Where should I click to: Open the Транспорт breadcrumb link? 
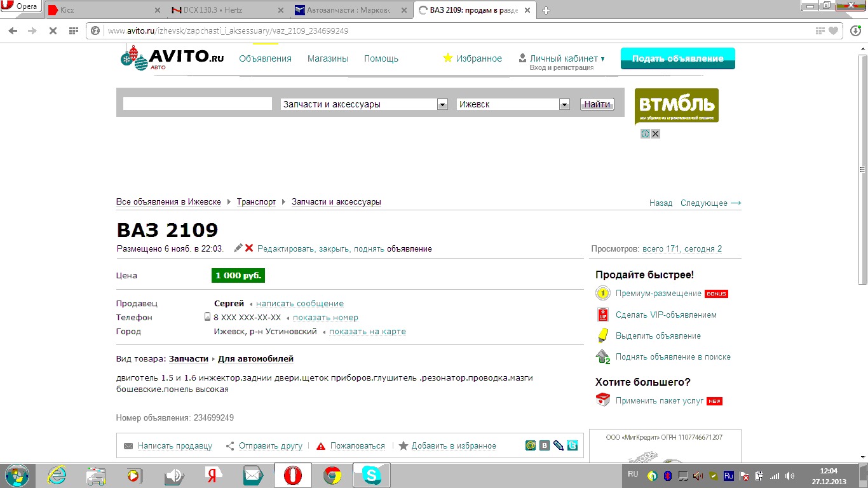click(x=256, y=202)
